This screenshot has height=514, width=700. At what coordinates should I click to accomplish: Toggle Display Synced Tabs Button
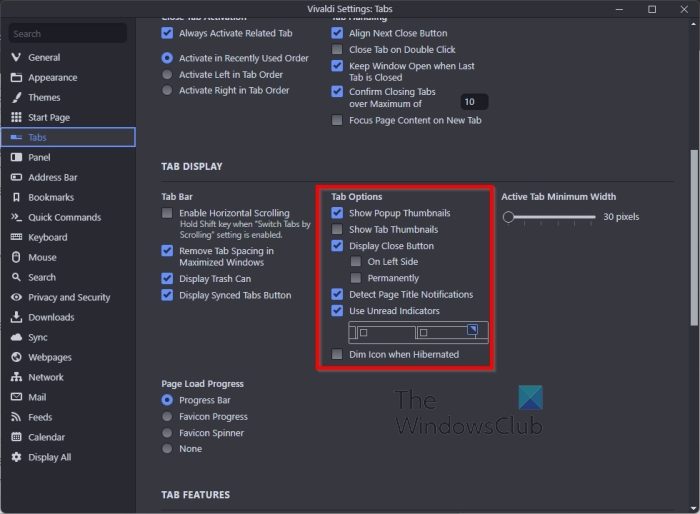coord(167,295)
